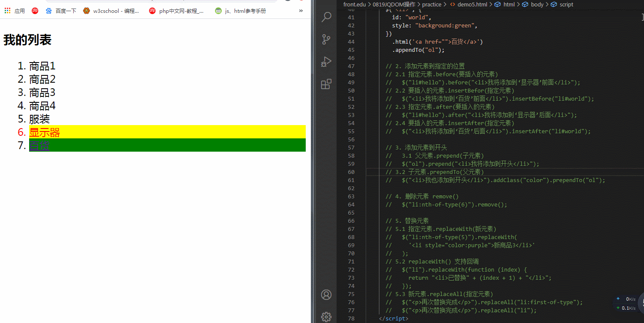Open the w3cschool bookmark
The width and height of the screenshot is (644, 323).
tap(111, 11)
